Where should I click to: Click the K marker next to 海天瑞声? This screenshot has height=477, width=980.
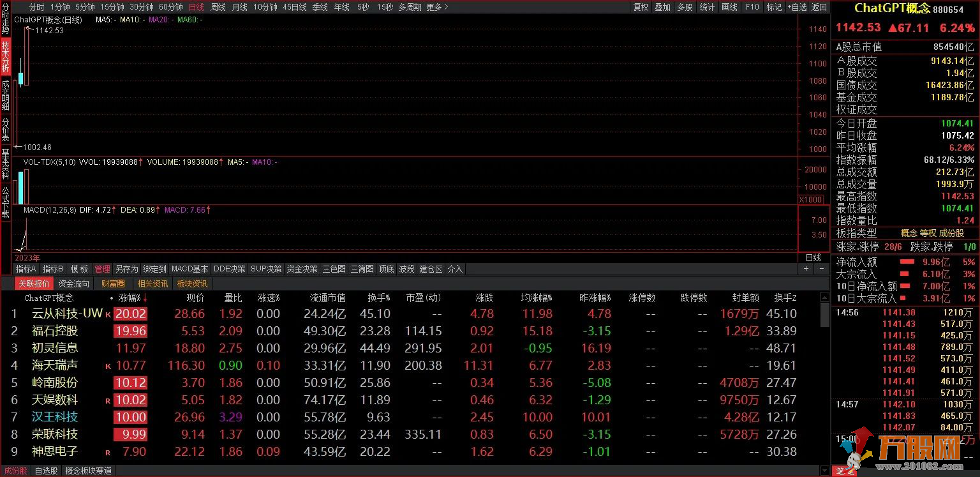click(x=108, y=367)
